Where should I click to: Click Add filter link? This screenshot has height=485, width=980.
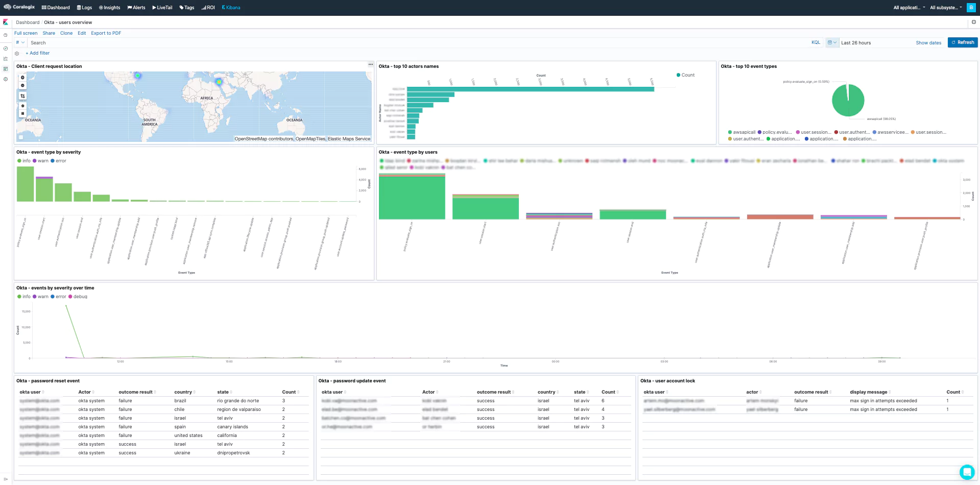[38, 53]
